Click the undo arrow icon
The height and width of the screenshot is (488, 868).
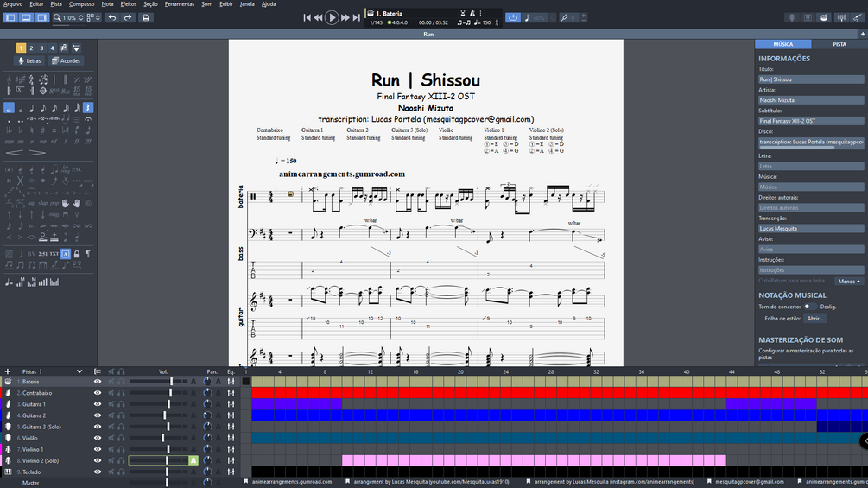(112, 17)
